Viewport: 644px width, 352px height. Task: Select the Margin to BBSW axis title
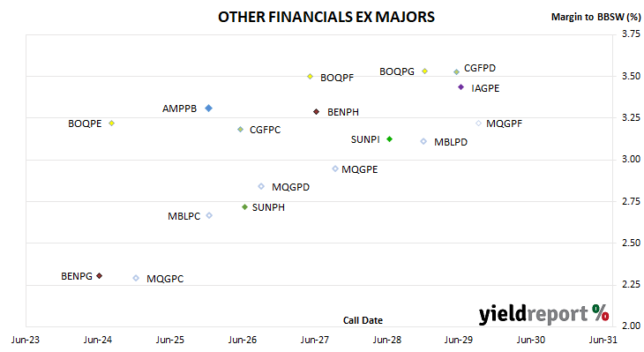(595, 17)
